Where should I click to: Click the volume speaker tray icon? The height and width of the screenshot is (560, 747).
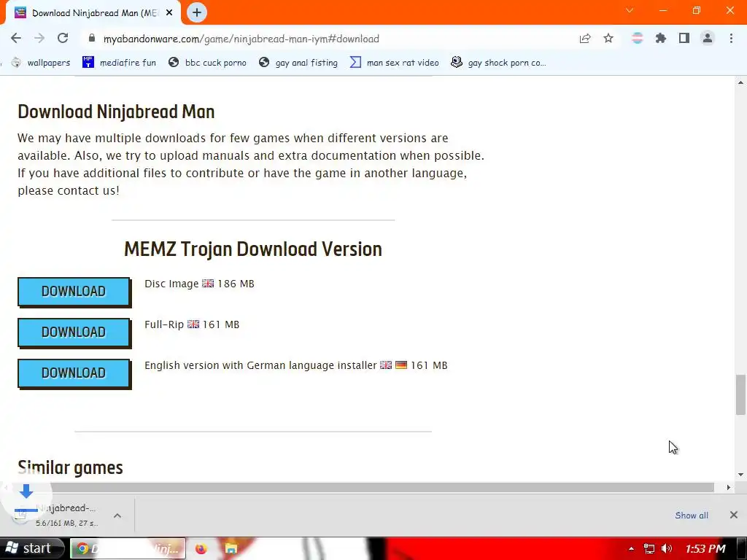point(667,549)
